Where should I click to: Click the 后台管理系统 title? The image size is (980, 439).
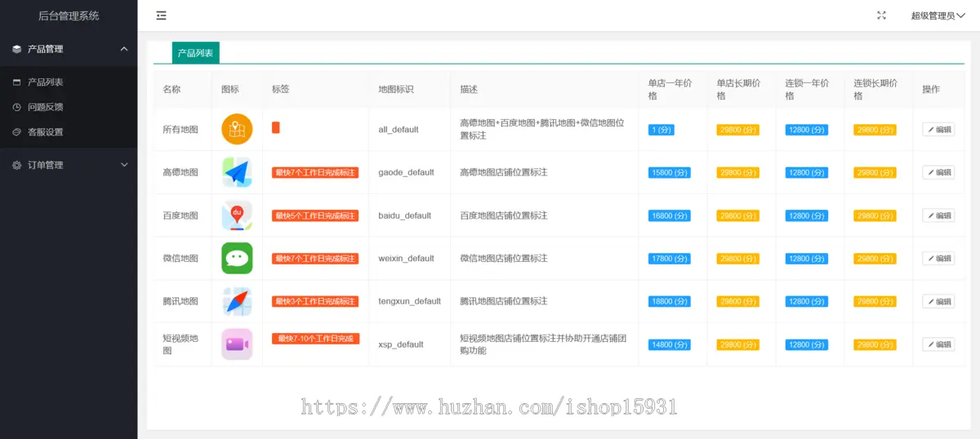pos(69,16)
